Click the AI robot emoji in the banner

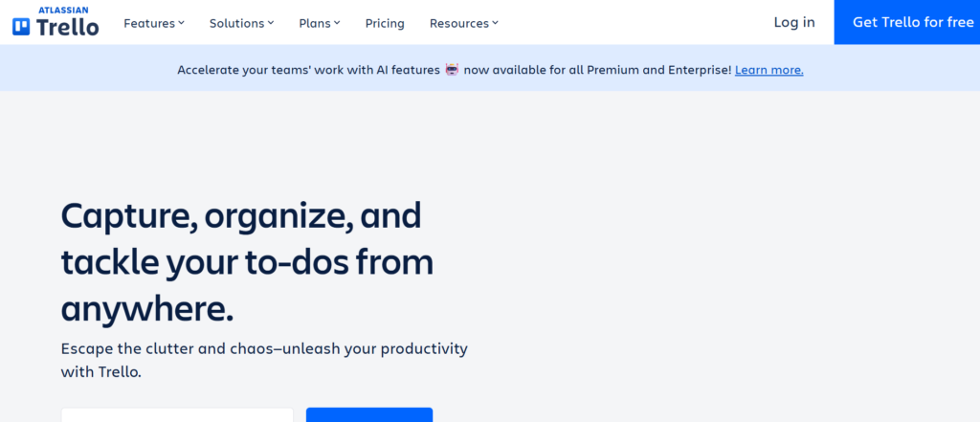click(x=453, y=70)
